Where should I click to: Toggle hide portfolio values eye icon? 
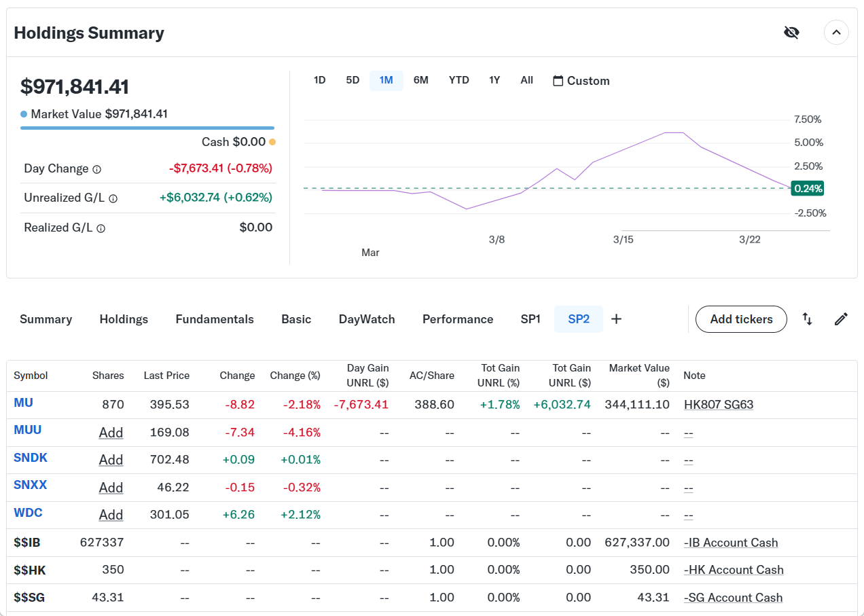click(x=791, y=33)
